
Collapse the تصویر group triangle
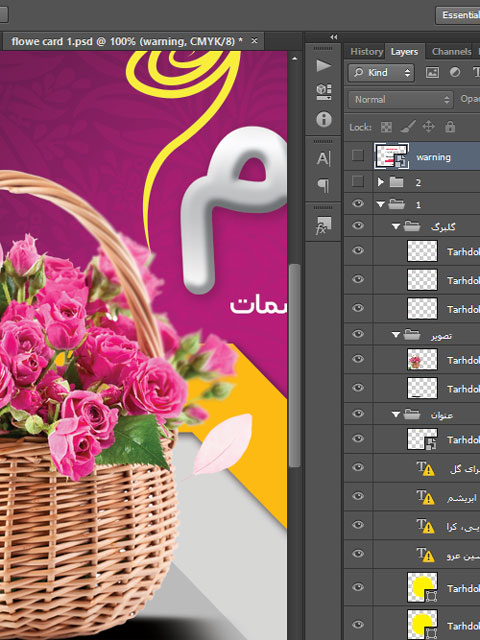396,335
